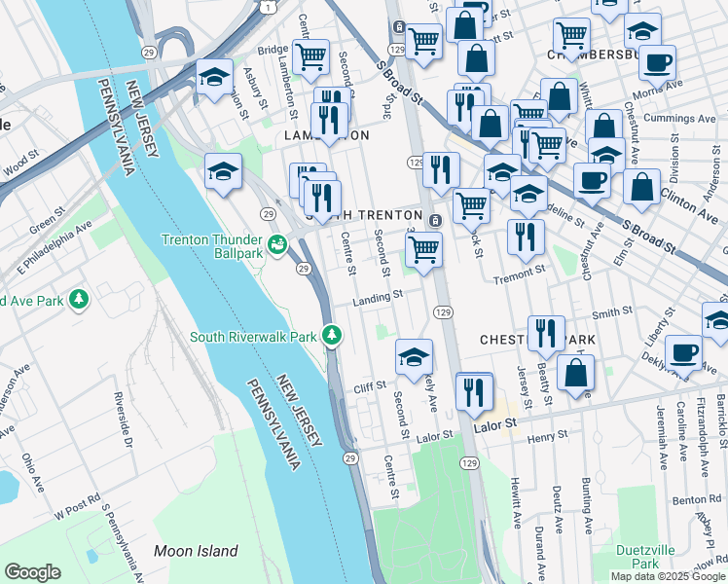
Task: Open the school marker near Cliff St
Action: (x=415, y=358)
